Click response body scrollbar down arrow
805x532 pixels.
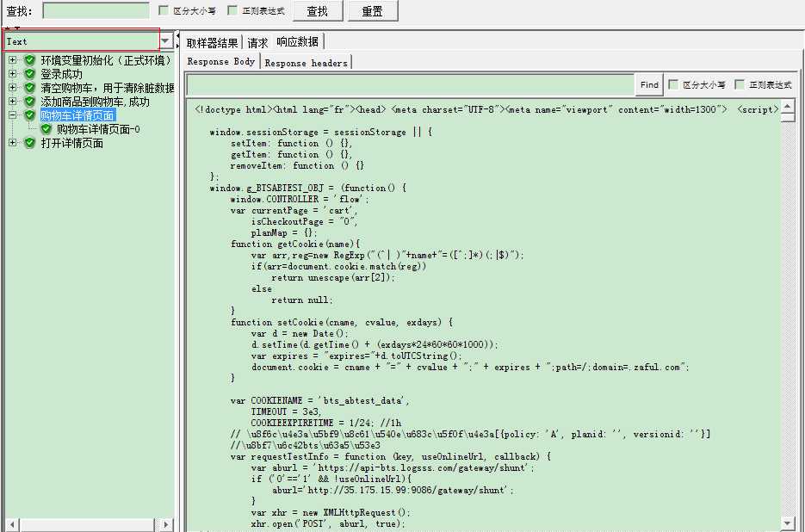click(788, 523)
